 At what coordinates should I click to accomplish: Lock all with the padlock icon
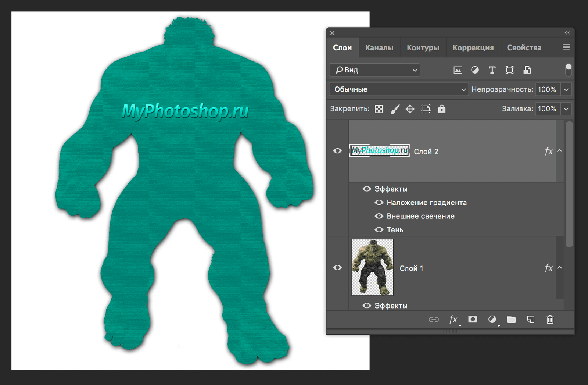click(442, 109)
